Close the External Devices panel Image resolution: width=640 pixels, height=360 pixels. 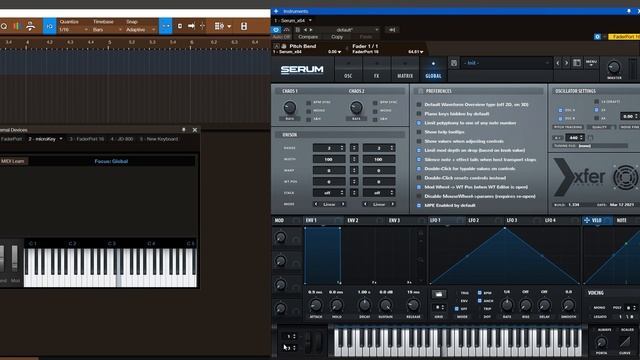click(x=195, y=130)
